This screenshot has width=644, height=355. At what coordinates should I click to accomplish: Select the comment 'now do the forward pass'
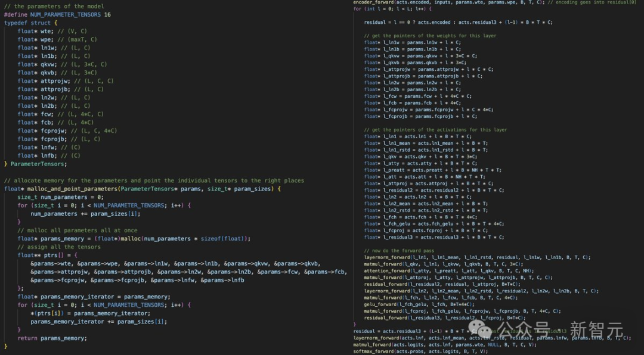coord(400,250)
